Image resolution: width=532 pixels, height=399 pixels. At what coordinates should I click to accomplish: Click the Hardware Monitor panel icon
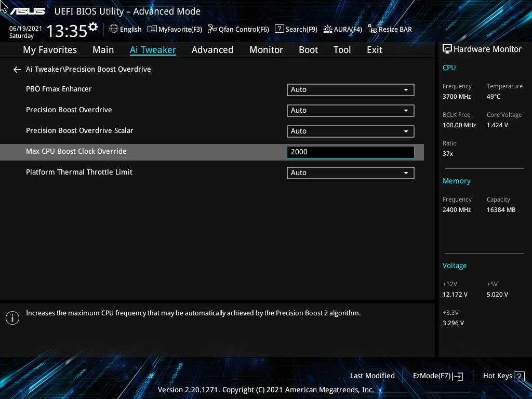447,48
